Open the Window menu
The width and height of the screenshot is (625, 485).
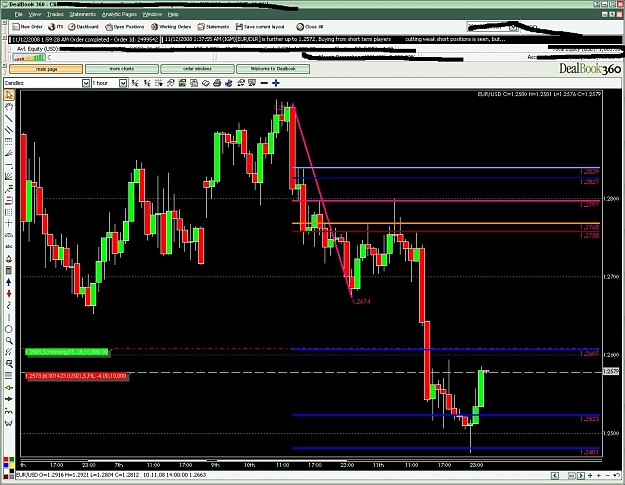click(x=152, y=14)
